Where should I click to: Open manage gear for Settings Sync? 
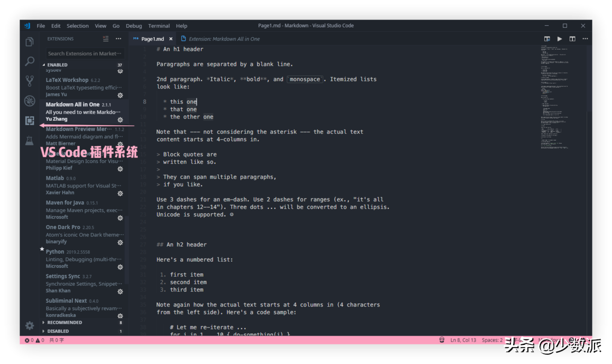pos(120,292)
